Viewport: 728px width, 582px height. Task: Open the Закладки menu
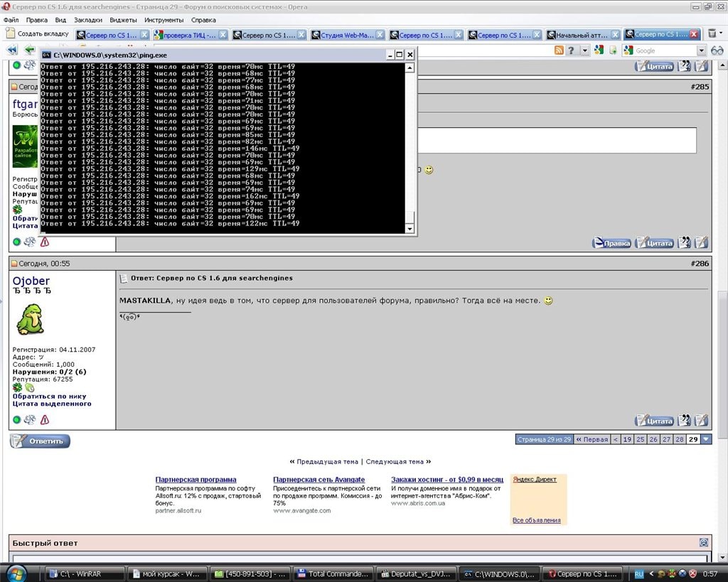[88, 20]
